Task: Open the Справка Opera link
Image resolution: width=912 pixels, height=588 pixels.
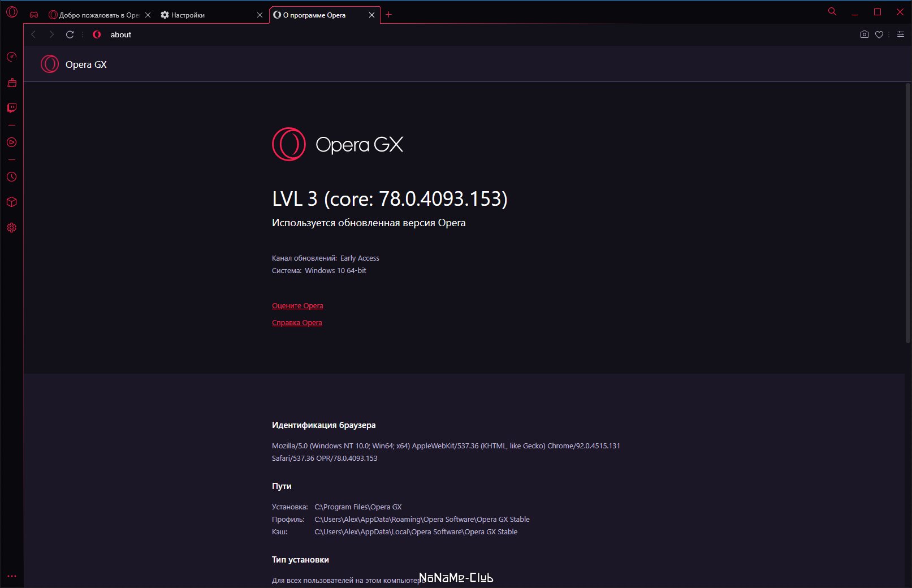Action: click(x=297, y=323)
